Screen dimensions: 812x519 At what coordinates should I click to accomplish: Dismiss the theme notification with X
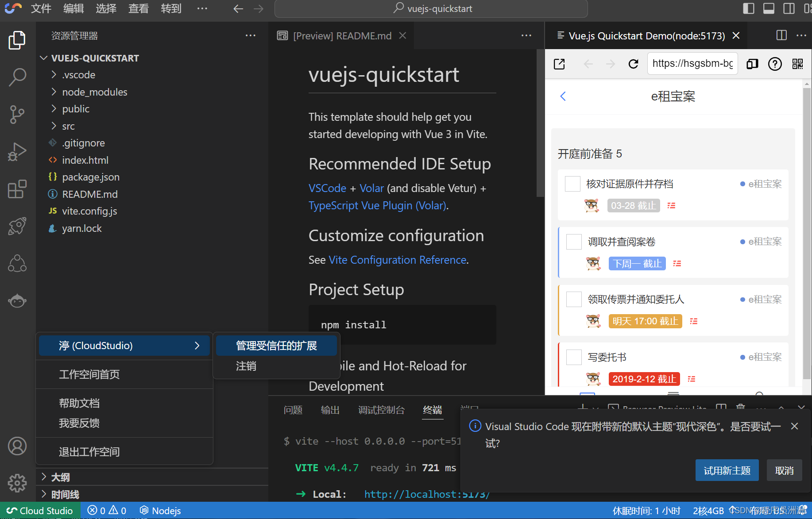pyautogui.click(x=794, y=426)
